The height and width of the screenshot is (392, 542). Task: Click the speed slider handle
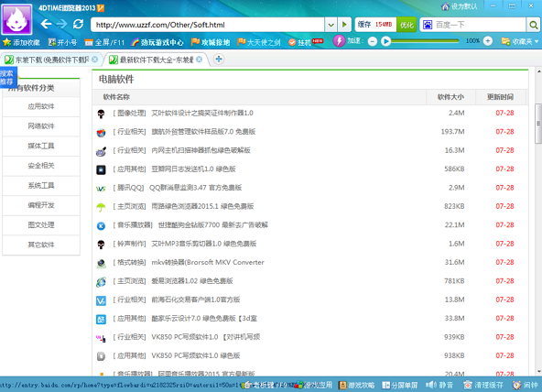[385, 41]
